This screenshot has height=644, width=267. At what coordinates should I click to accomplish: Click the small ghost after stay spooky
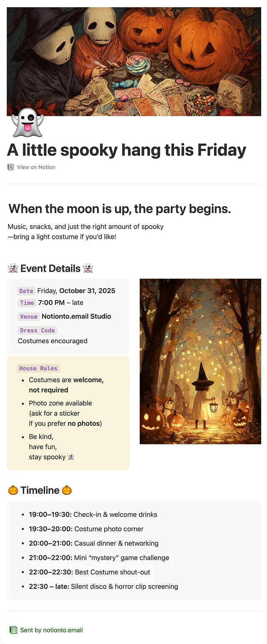click(71, 457)
